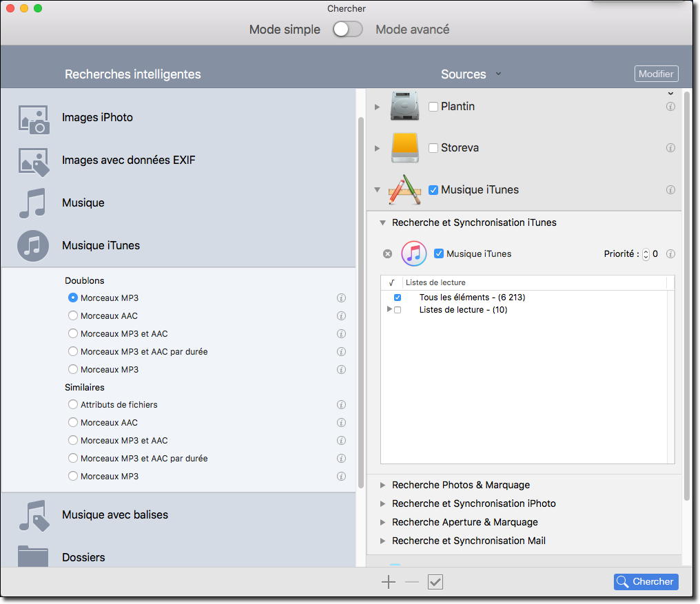Remove a source with the minus button
The height and width of the screenshot is (604, 700).
pyautogui.click(x=411, y=582)
